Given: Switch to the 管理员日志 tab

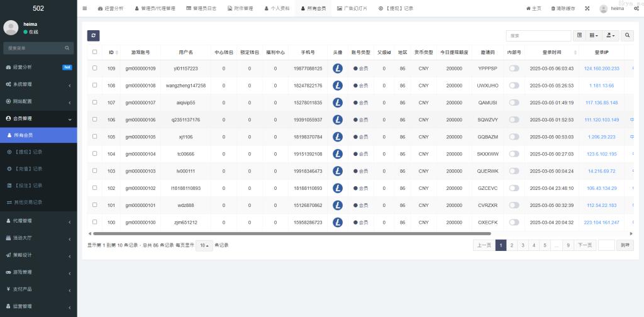Looking at the screenshot, I should click(x=201, y=9).
